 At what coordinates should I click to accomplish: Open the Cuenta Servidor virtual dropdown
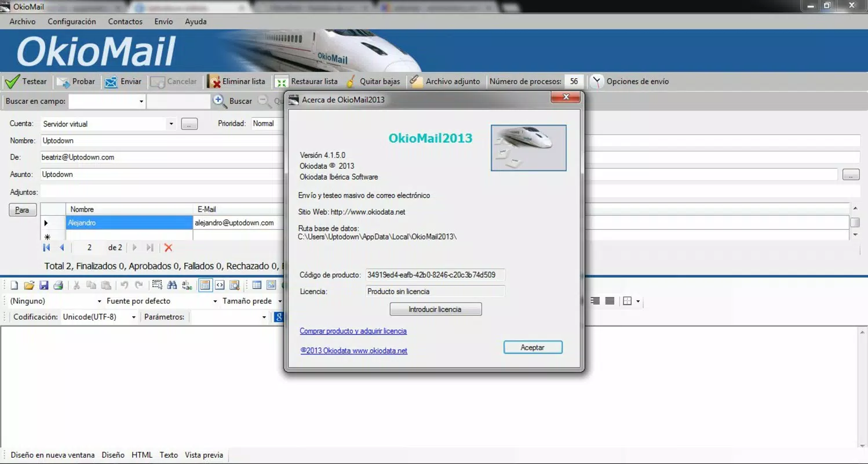[x=171, y=124]
